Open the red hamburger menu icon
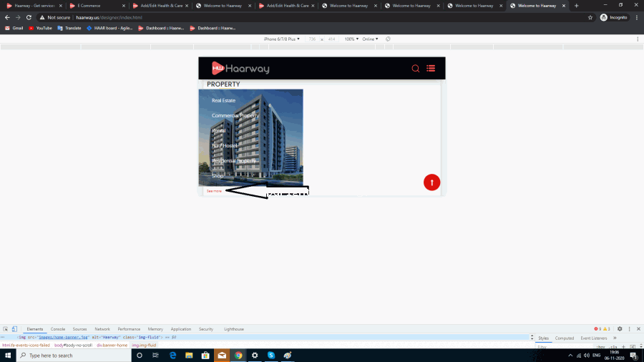 coord(431,69)
